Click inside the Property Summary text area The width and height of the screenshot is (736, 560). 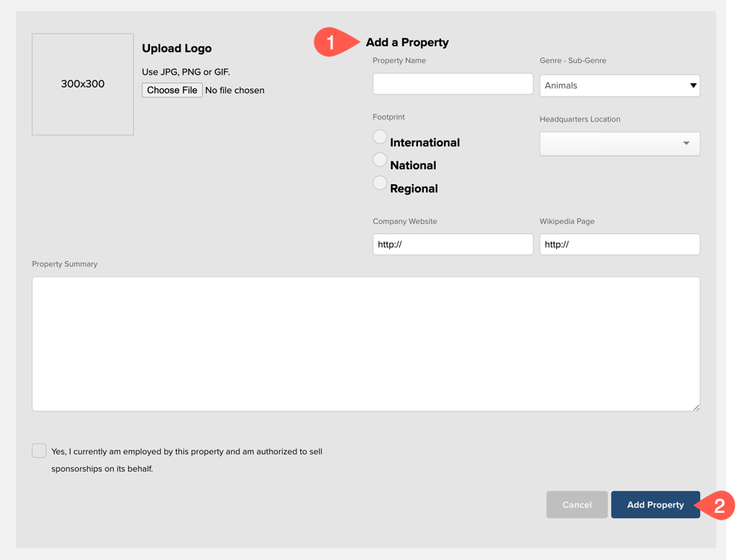coord(365,344)
